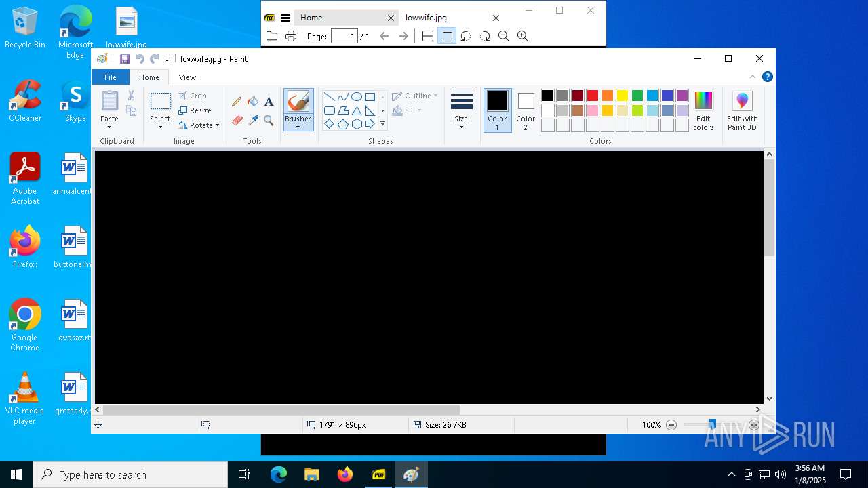Screen dimensions: 868x488
Task: Click the Edit colors button
Action: pos(703,110)
